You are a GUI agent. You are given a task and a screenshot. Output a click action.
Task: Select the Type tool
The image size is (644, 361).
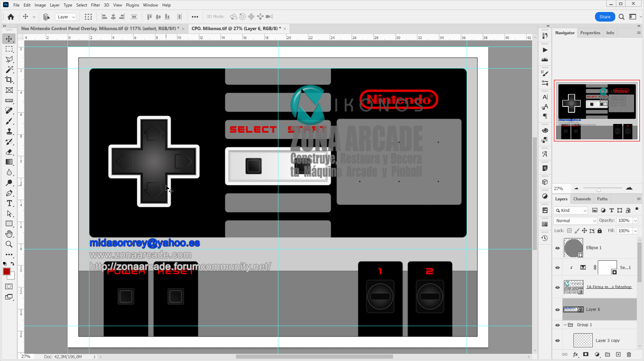click(9, 203)
